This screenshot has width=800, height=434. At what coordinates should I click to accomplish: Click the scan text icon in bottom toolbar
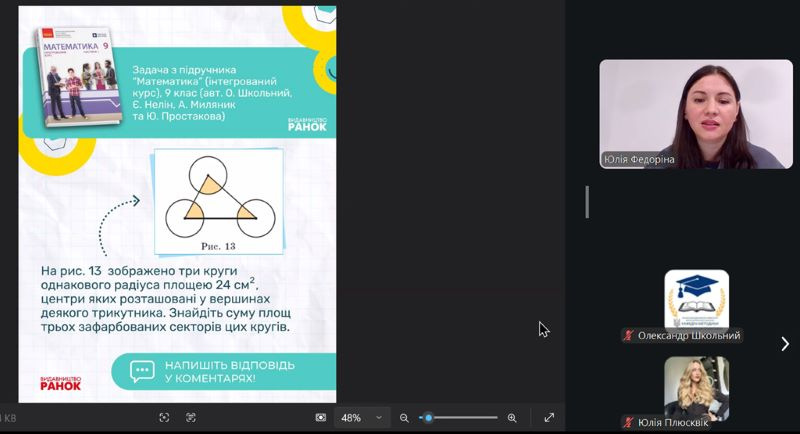tap(191, 417)
